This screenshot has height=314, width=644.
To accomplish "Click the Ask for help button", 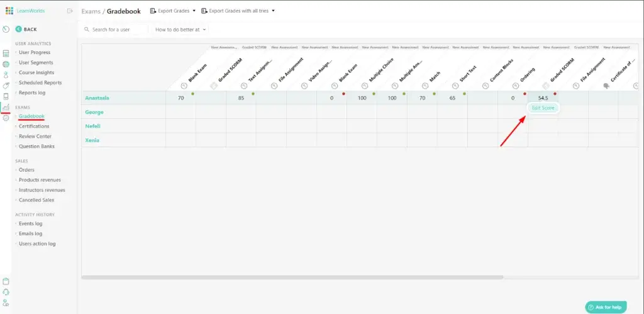I will [x=606, y=307].
